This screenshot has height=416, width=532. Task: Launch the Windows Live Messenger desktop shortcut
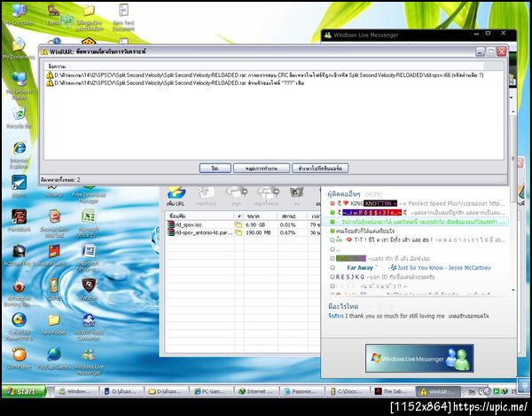pyautogui.click(x=89, y=362)
